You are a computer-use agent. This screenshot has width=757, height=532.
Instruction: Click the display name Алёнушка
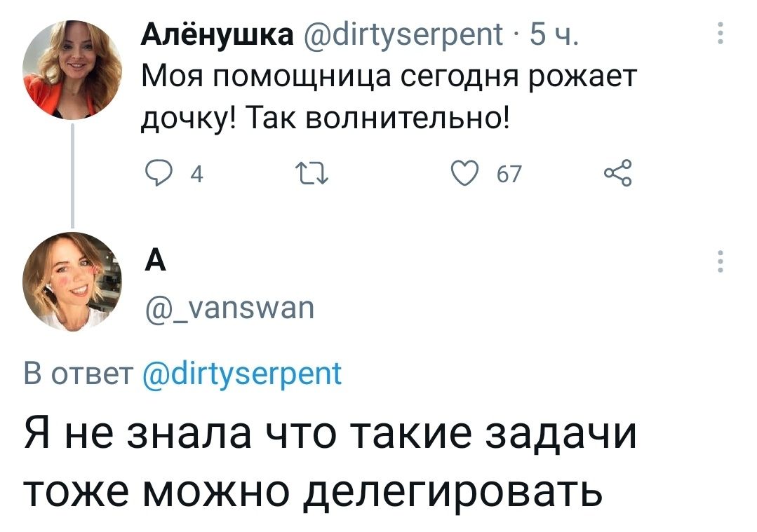coord(216,33)
